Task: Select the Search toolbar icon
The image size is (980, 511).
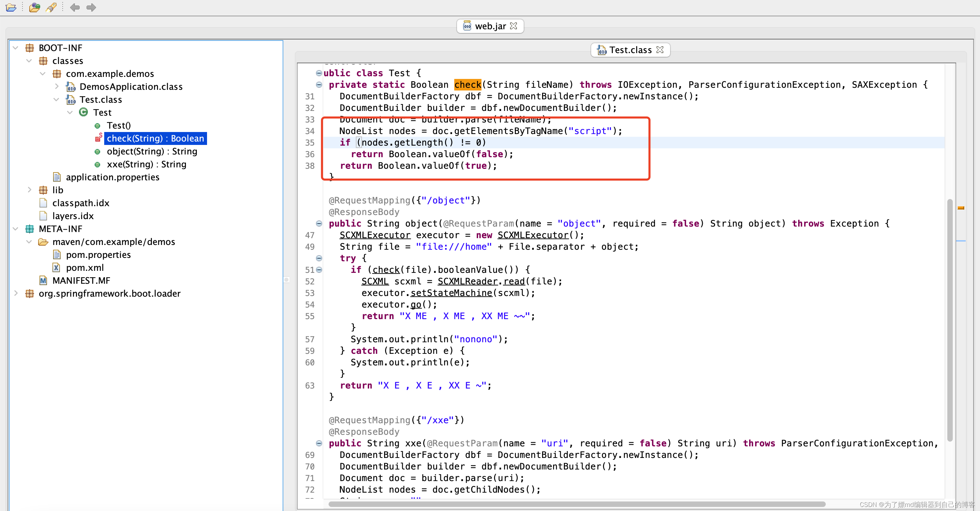Action: click(x=51, y=7)
